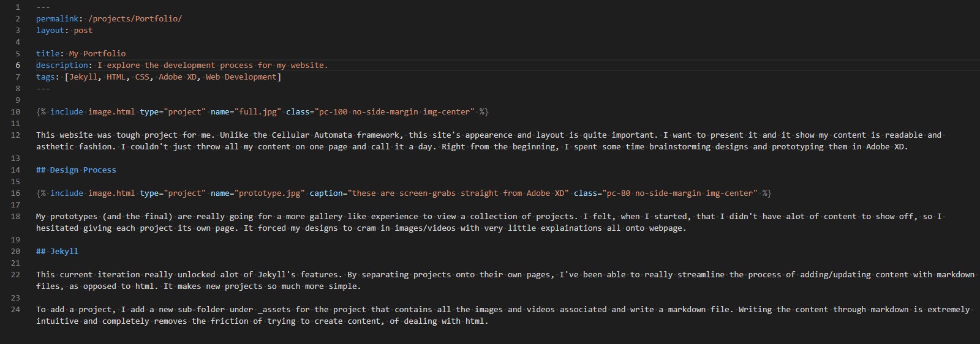Click the caption attribute on line 16
The height and width of the screenshot is (344, 980).
(326, 193)
